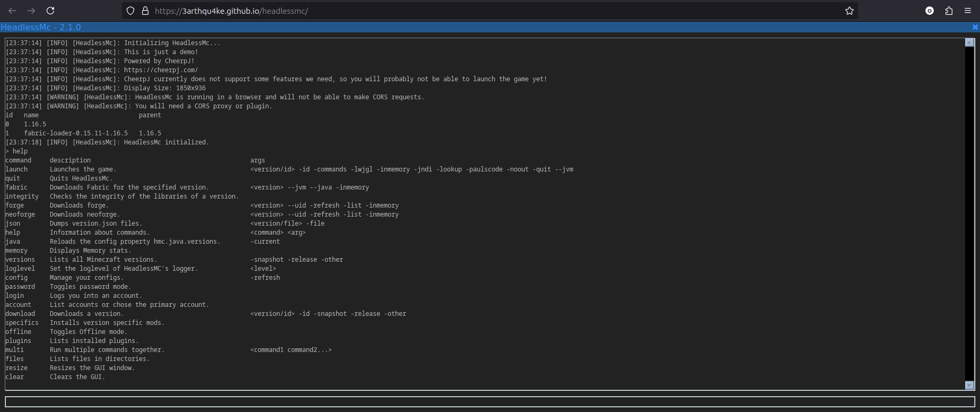Focus the command input field at bottom

coord(489,402)
